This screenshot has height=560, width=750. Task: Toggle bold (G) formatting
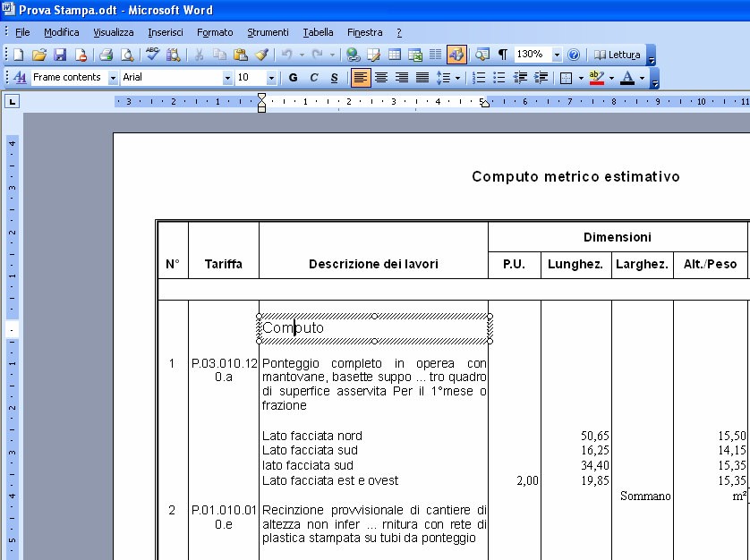coord(293,78)
